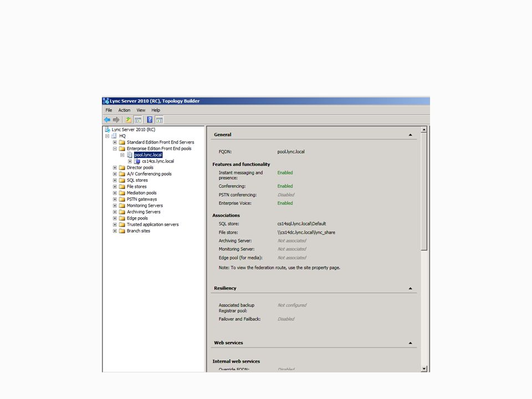This screenshot has width=532, height=399.
Task: Expand the Mediation pools node
Action: click(115, 193)
